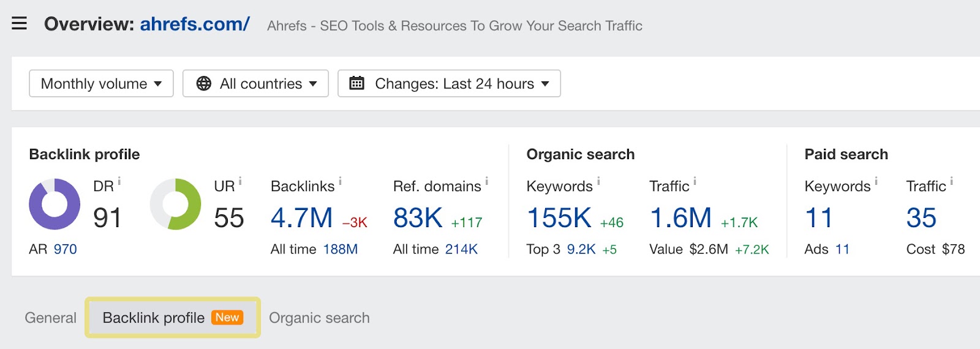Switch to the Organic search tab
Screen dimensions: 980x349
click(319, 318)
